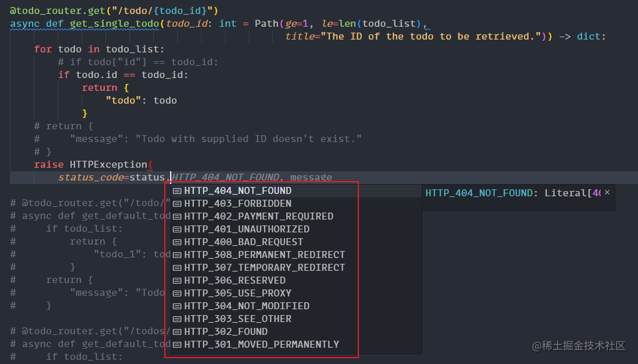Screen dimensions: 638x364
Task: Click the HTTP_404_NOT_FOUND: Literal type hint text
Action: (x=513, y=193)
